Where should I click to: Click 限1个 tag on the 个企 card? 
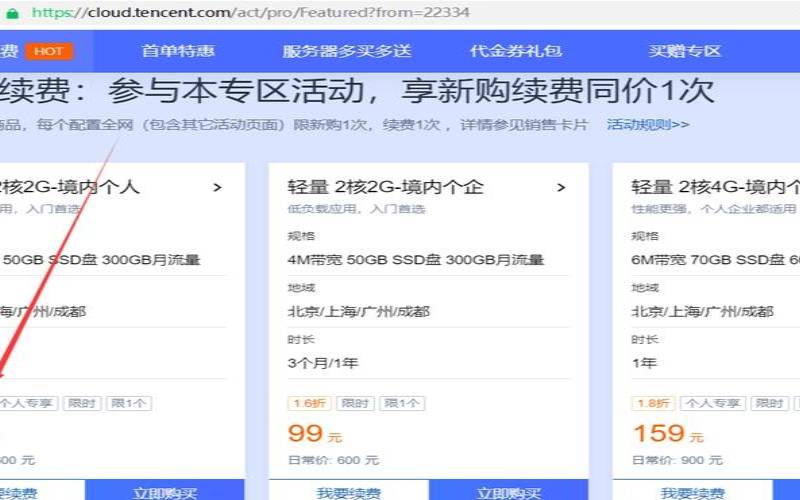(x=402, y=404)
